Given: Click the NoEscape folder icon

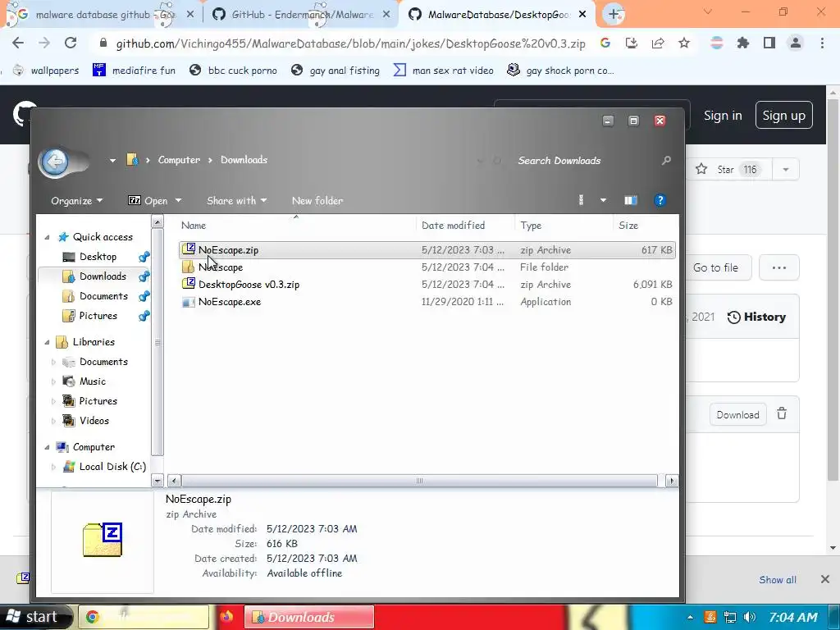Looking at the screenshot, I should (188, 267).
